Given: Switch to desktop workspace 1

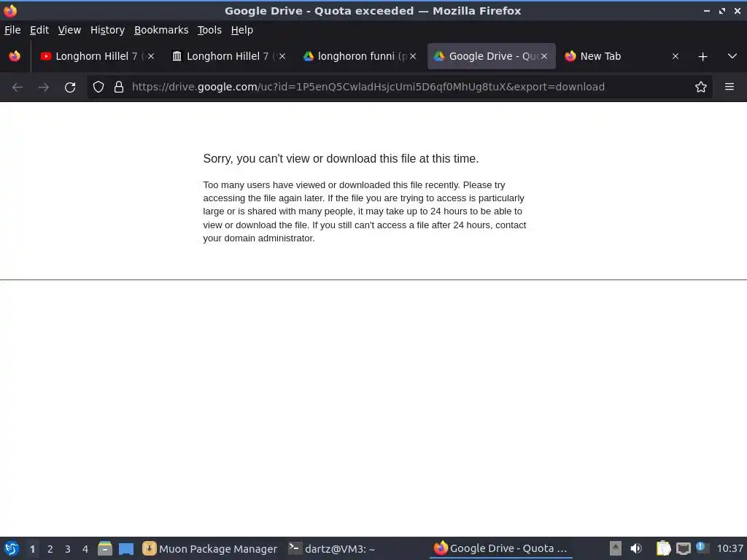Looking at the screenshot, I should pos(32,549).
